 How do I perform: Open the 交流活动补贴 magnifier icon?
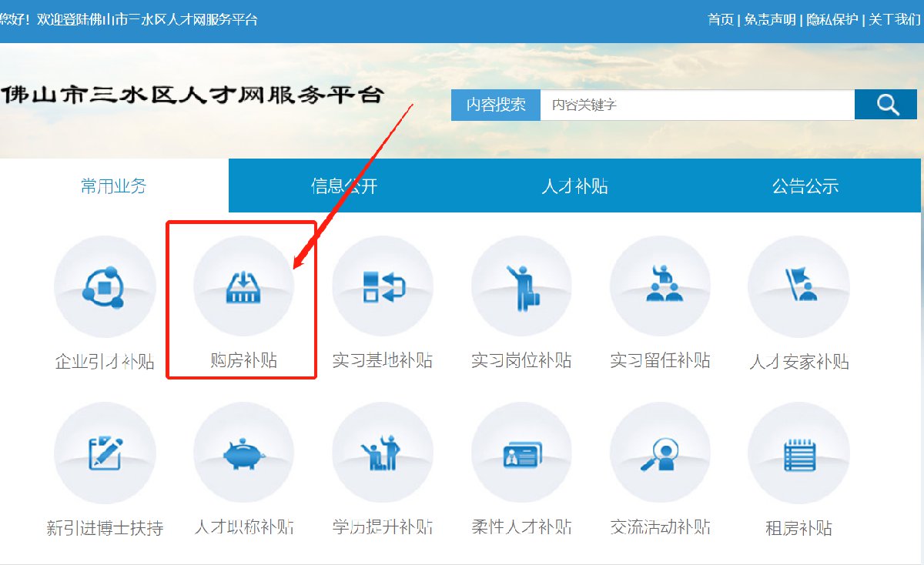pos(660,453)
